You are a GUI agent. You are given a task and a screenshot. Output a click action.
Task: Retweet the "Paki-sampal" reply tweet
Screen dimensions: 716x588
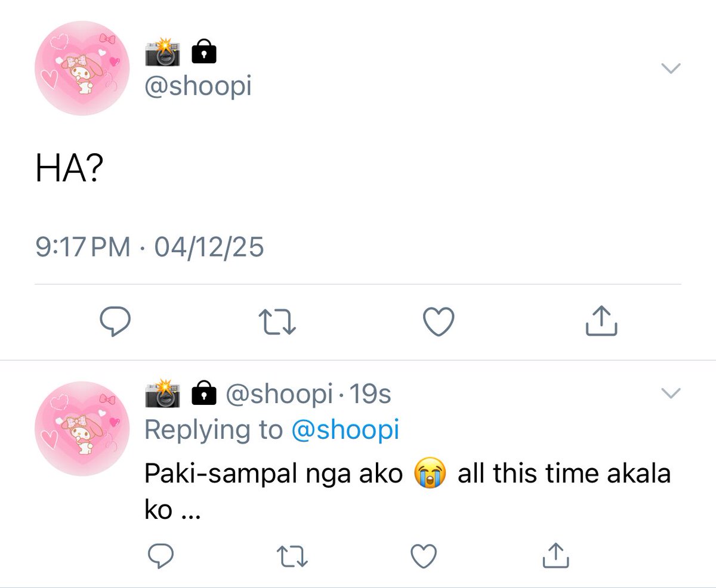coord(292,556)
